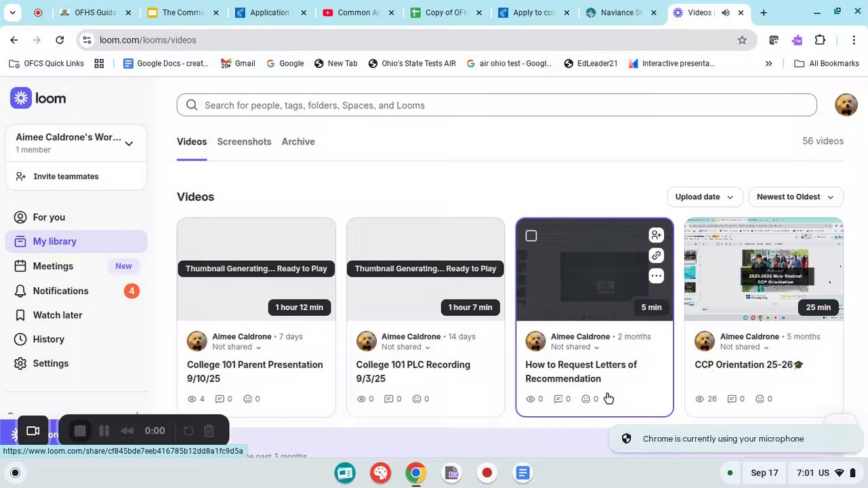
Task: Open the Chrome extensions puzzle icon
Action: [820, 40]
